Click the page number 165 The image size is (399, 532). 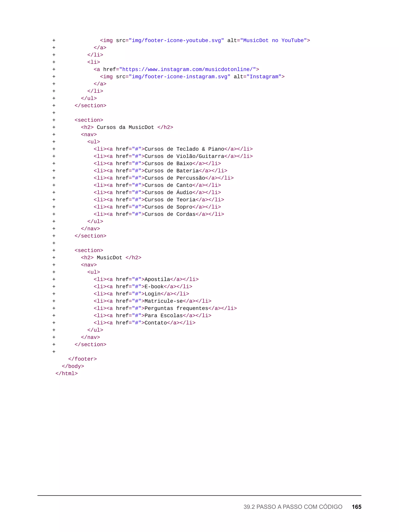click(356, 506)
